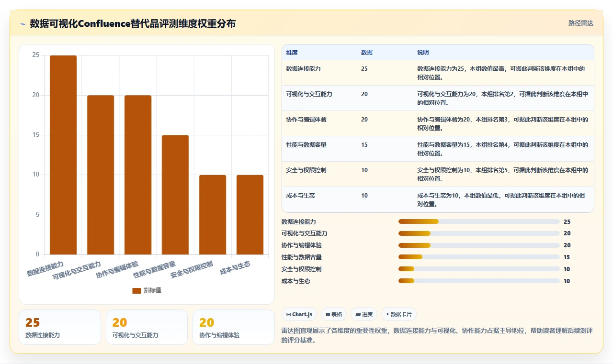The width and height of the screenshot is (613, 364).
Task: Click the summary paragraph starting 雷达图直观展示
Action: tap(437, 335)
